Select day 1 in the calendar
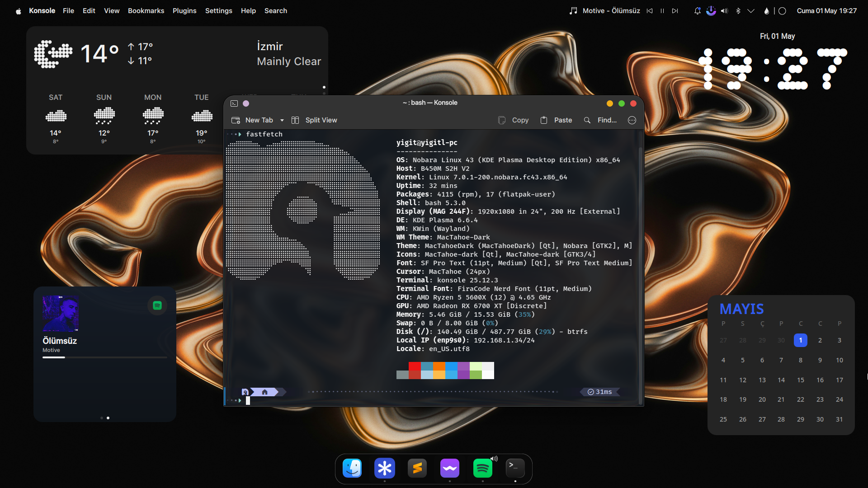Image resolution: width=868 pixels, height=488 pixels. [x=800, y=340]
